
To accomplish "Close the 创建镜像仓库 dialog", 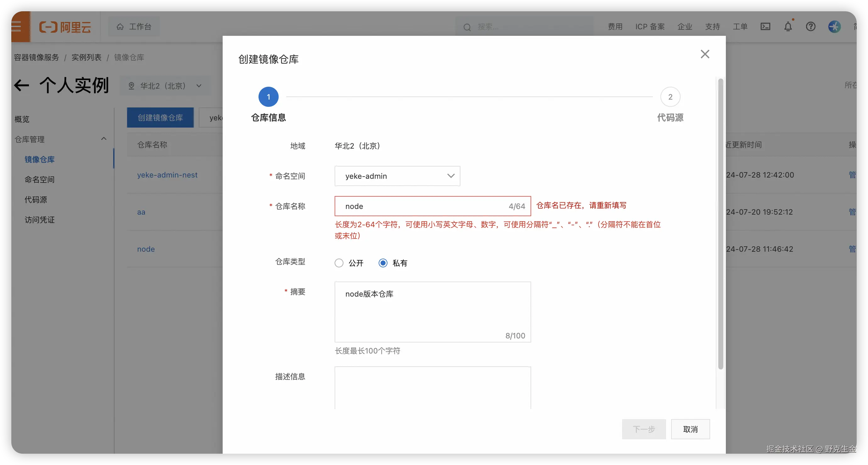I will click(704, 54).
